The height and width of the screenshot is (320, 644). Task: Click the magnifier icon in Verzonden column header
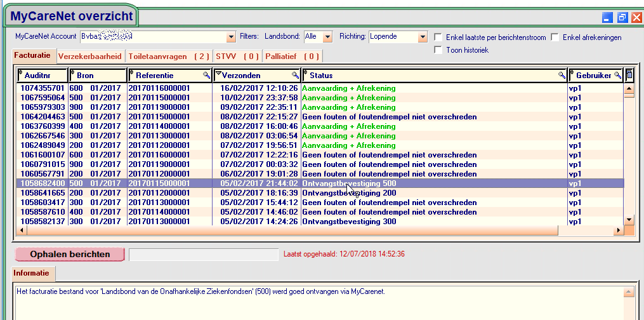[295, 76]
